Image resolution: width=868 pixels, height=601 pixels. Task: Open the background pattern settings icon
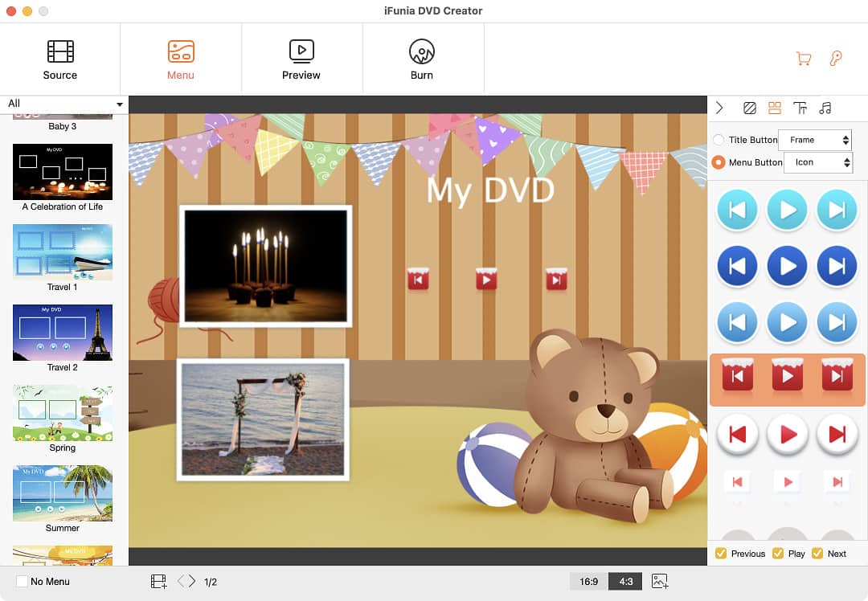click(749, 108)
